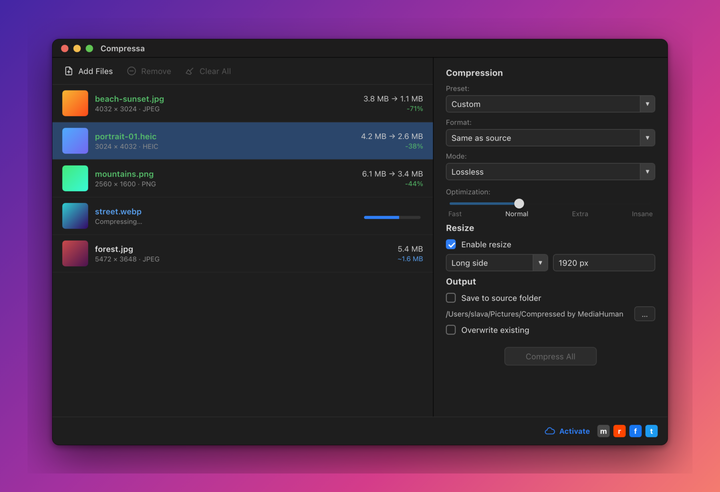
Task: Open the Preset dropdown showing Custom
Action: (550, 104)
